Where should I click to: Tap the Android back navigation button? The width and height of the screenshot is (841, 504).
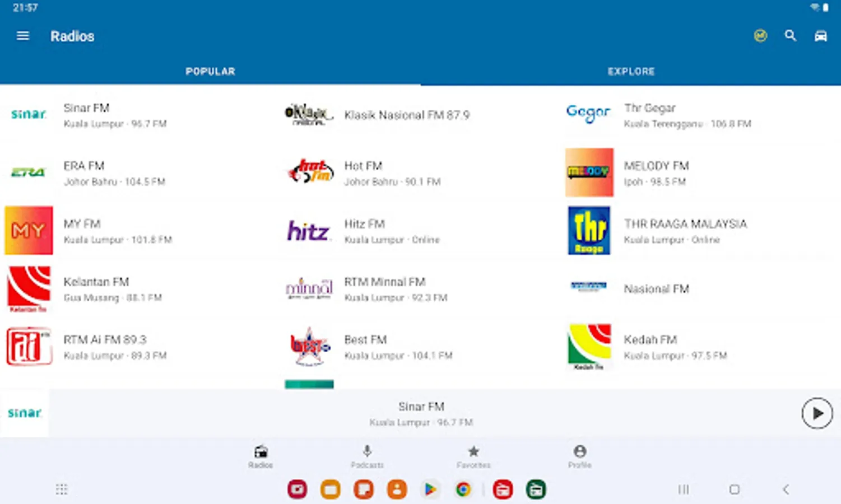point(786,489)
